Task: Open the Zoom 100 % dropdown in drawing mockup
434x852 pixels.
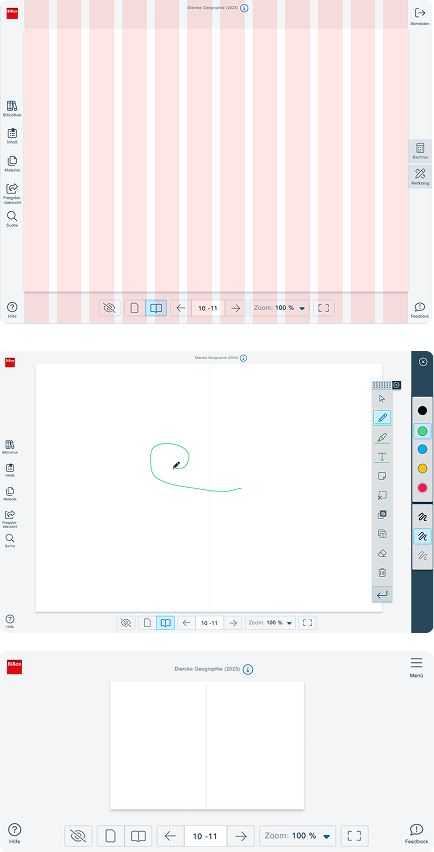Action: pyautogui.click(x=271, y=623)
